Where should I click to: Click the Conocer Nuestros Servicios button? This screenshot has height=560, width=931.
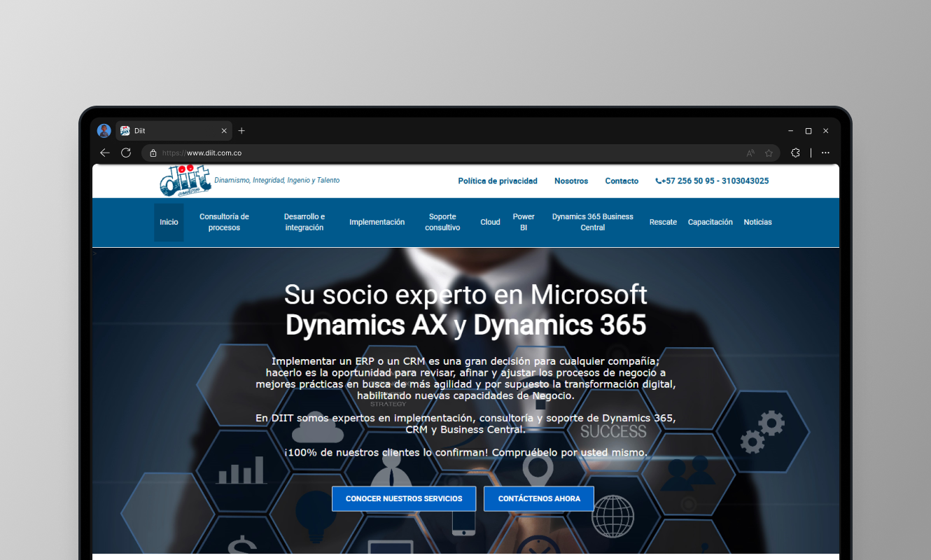[x=404, y=498]
